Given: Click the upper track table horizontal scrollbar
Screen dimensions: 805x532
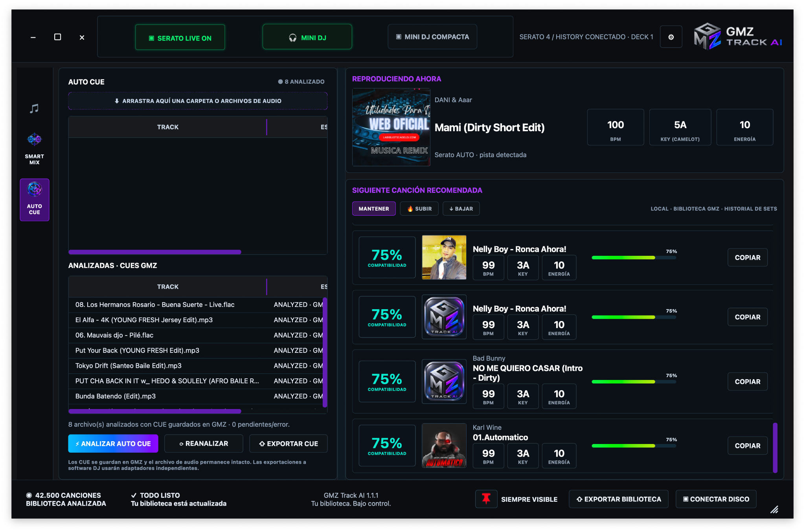Looking at the screenshot, I should coord(155,252).
